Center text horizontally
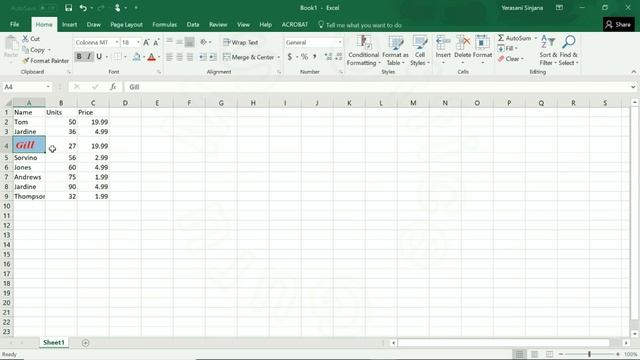Screen dimensions: 640x360 tap(180, 57)
